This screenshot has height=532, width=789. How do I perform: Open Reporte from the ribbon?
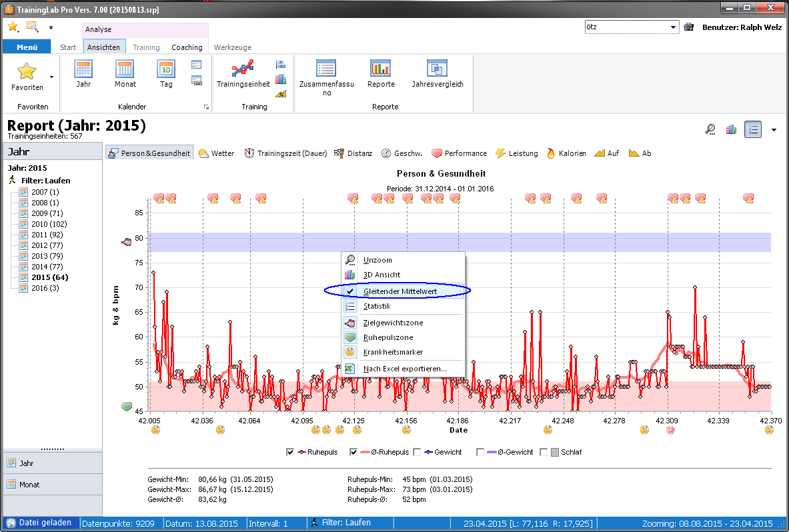381,74
